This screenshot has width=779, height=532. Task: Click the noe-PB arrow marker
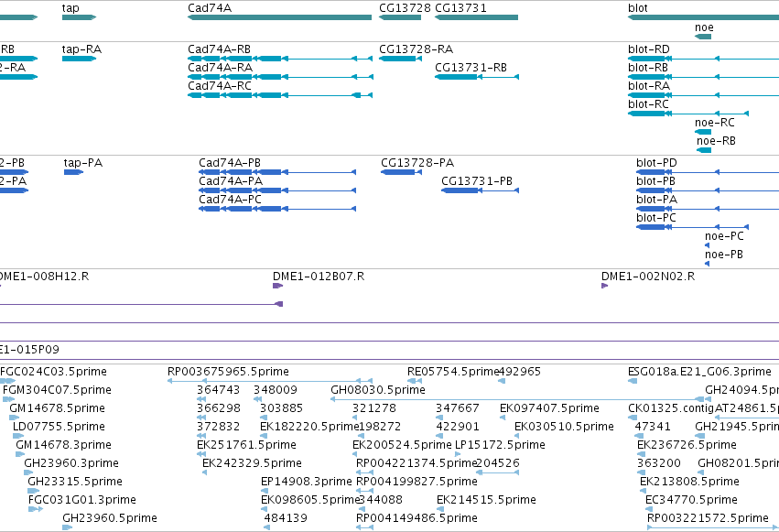[x=707, y=264]
